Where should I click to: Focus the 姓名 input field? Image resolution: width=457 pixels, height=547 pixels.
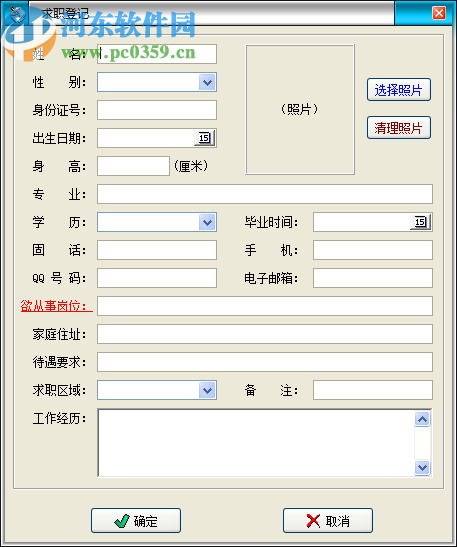pyautogui.click(x=157, y=54)
